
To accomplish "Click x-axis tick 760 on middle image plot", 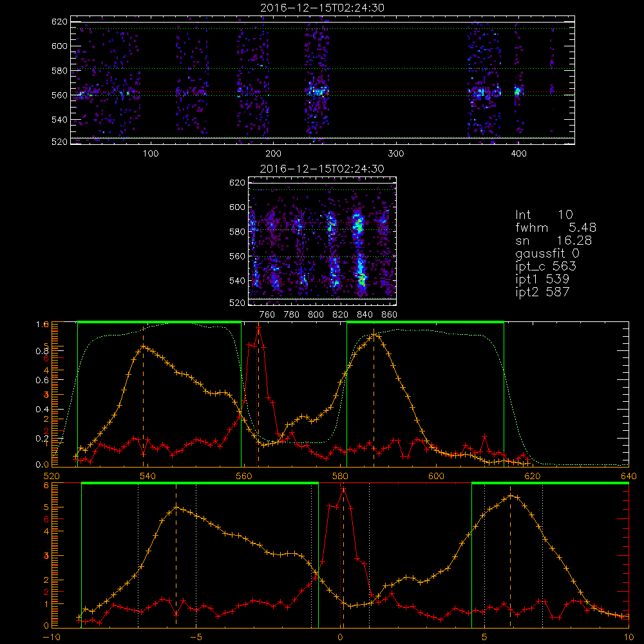I will tap(267, 315).
